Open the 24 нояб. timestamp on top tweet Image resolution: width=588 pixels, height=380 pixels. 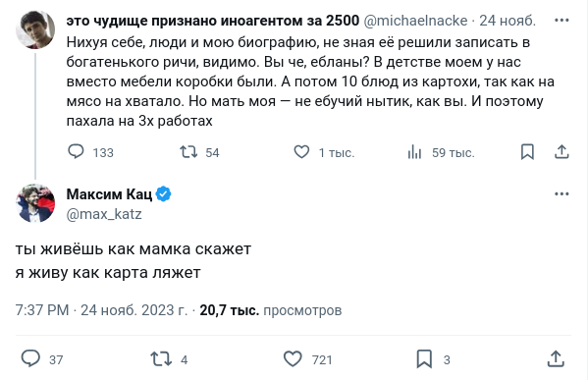[x=508, y=21]
